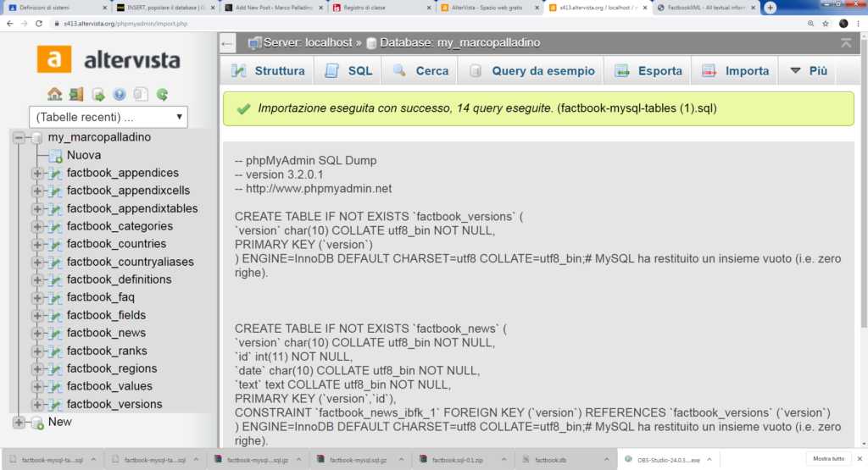Switch to the Query da esempio tab
The image size is (868, 470).
(x=532, y=71)
